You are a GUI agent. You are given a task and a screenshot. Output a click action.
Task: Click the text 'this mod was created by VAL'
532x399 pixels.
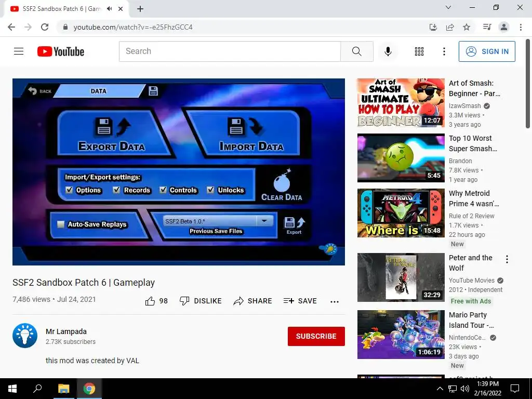(92, 361)
